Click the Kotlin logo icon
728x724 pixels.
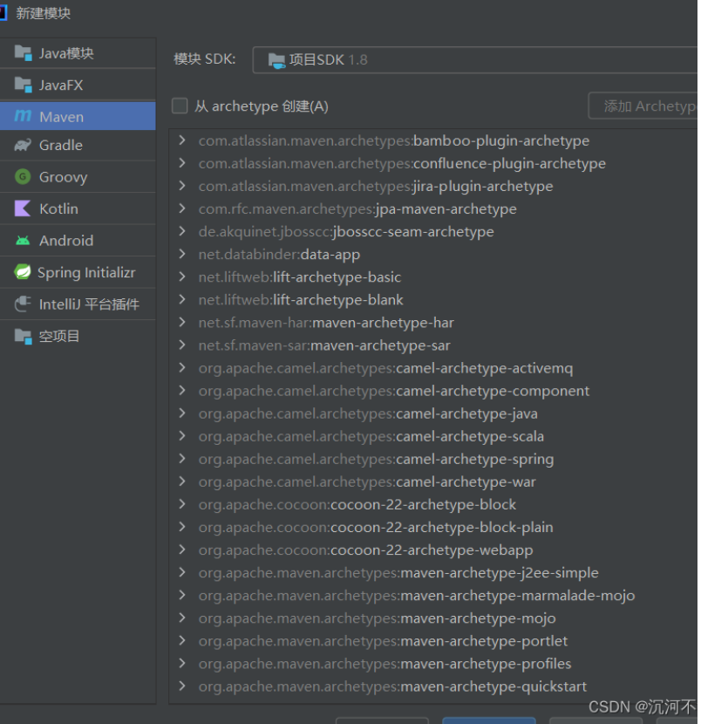point(23,208)
